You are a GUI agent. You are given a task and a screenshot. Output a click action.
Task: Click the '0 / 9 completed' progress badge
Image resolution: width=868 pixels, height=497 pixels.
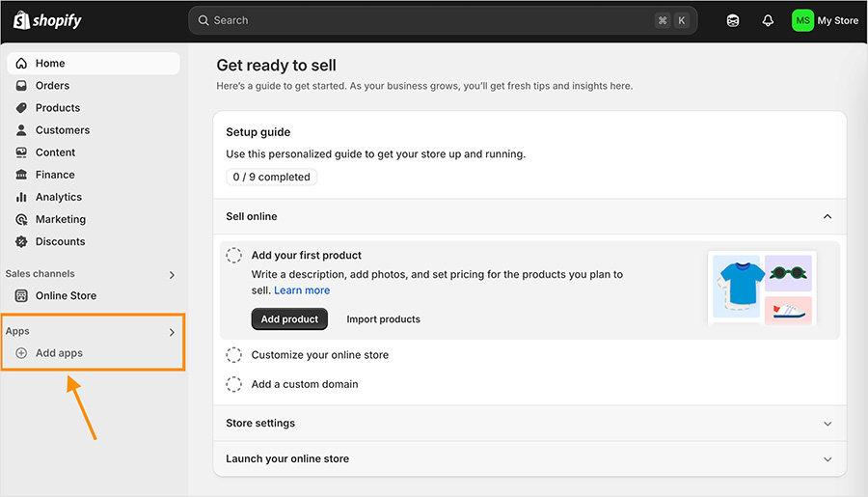(x=271, y=178)
